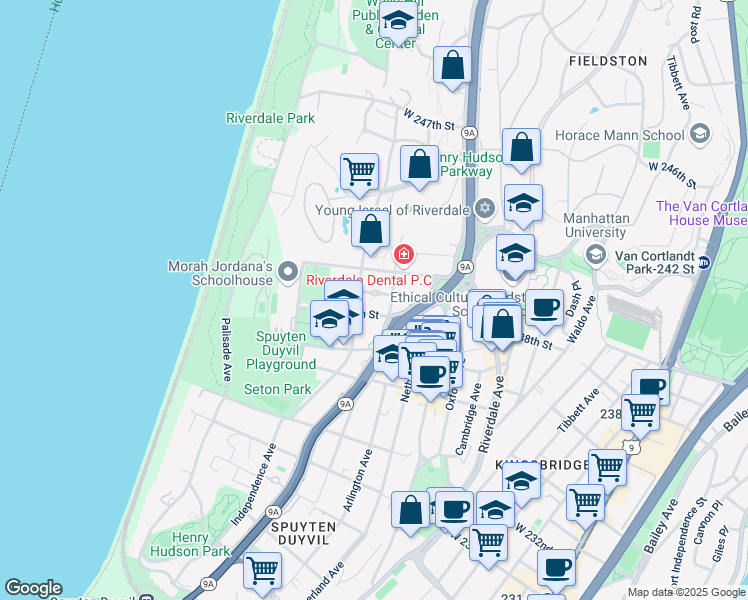Open the school marker west of Manhattan University
Viewport: 748px width, 600px height.
(515, 256)
